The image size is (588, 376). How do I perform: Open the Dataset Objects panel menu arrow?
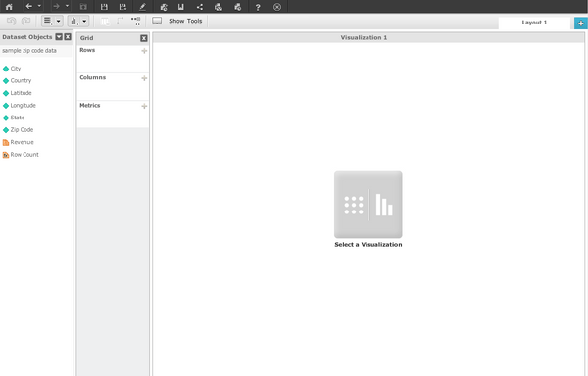[59, 36]
